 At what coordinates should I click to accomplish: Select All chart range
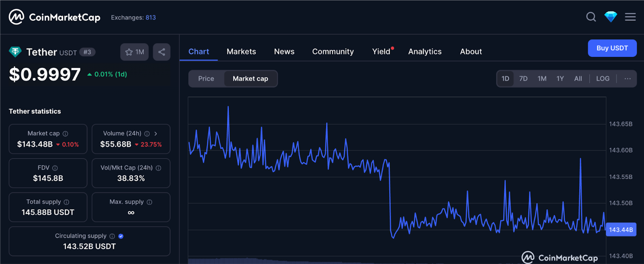pyautogui.click(x=578, y=79)
